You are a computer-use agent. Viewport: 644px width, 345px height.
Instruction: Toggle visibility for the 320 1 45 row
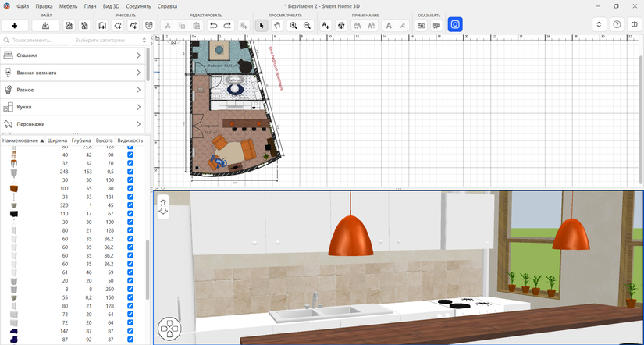coord(130,205)
